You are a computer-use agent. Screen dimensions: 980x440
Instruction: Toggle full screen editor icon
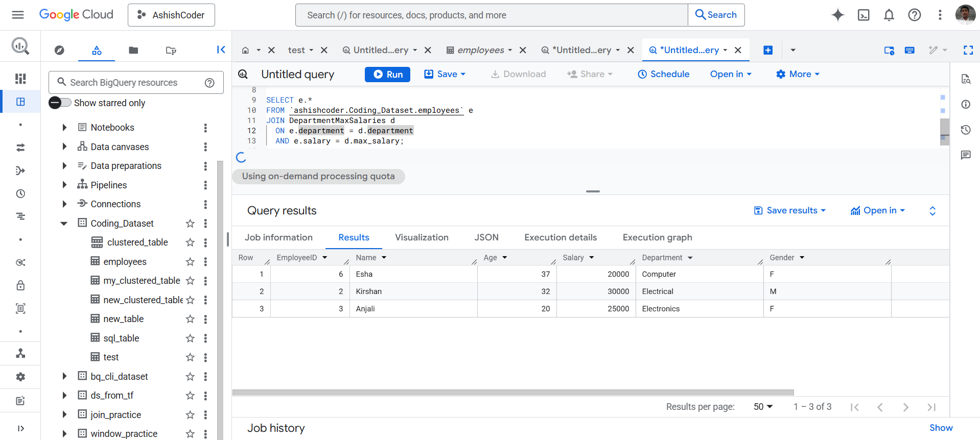tap(968, 50)
